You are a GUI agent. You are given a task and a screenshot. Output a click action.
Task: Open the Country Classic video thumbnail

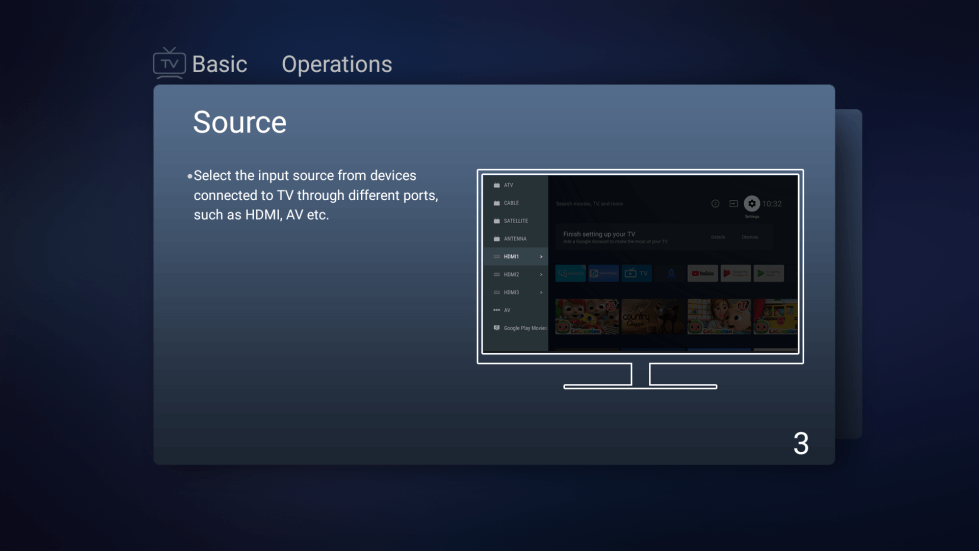pyautogui.click(x=653, y=317)
